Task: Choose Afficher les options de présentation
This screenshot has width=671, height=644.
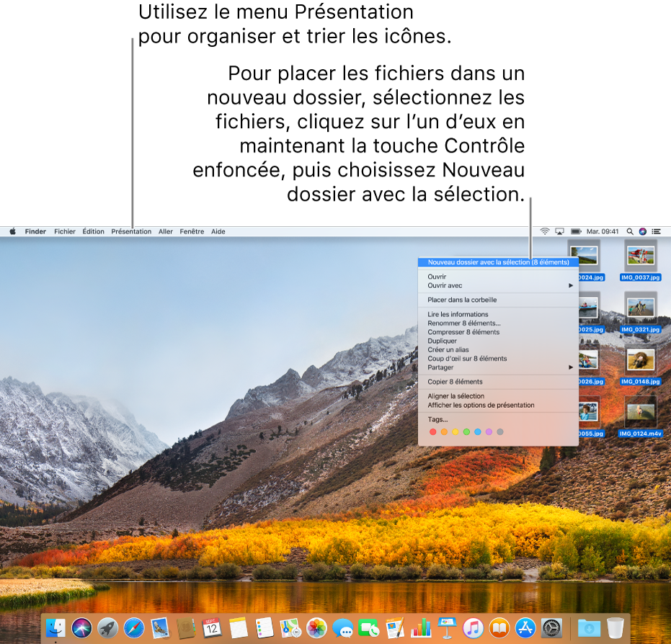Action: 498,405
